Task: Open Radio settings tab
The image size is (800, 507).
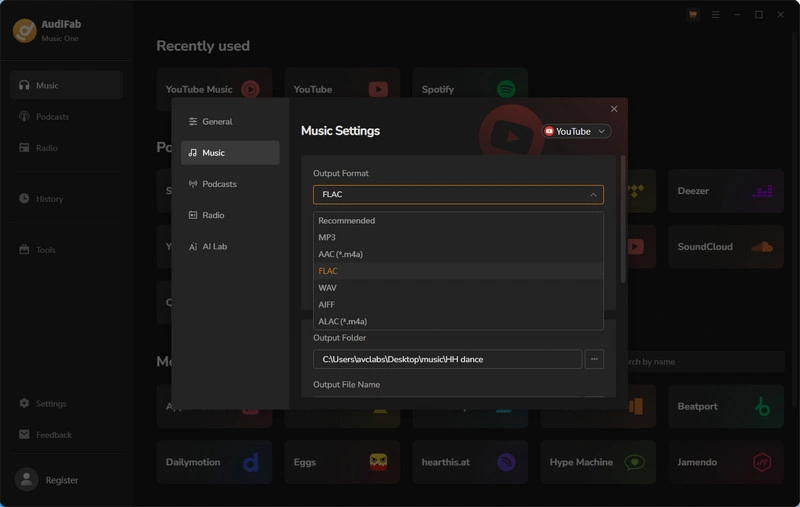Action: coord(230,215)
